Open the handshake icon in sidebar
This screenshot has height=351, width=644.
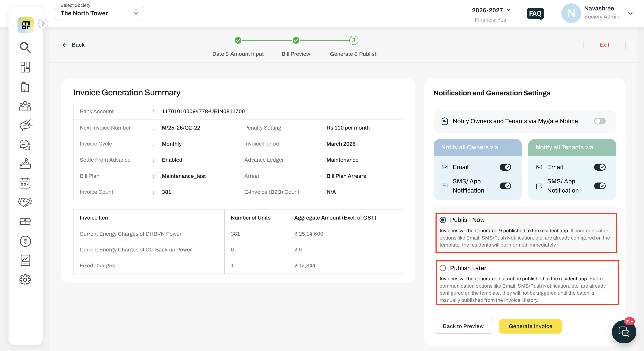tap(25, 202)
